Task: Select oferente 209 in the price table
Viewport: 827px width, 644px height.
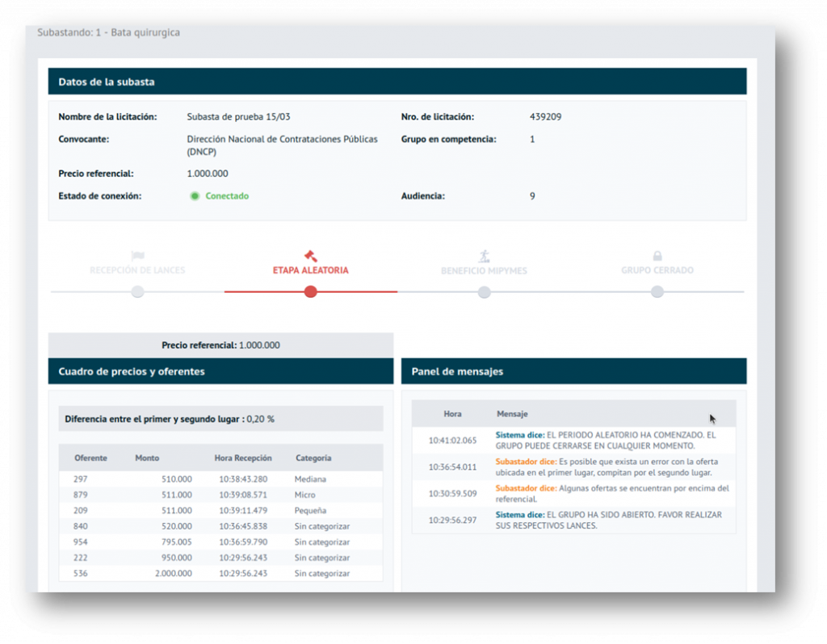Action: tap(81, 511)
